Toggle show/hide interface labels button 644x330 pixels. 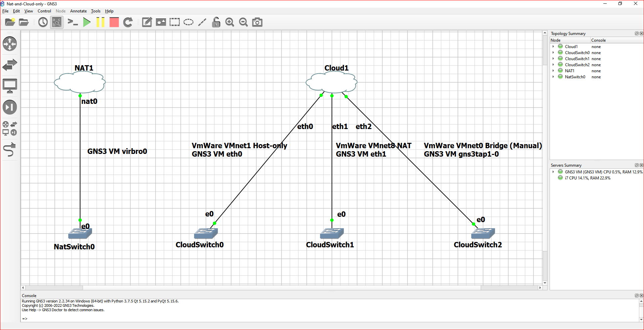pos(57,22)
